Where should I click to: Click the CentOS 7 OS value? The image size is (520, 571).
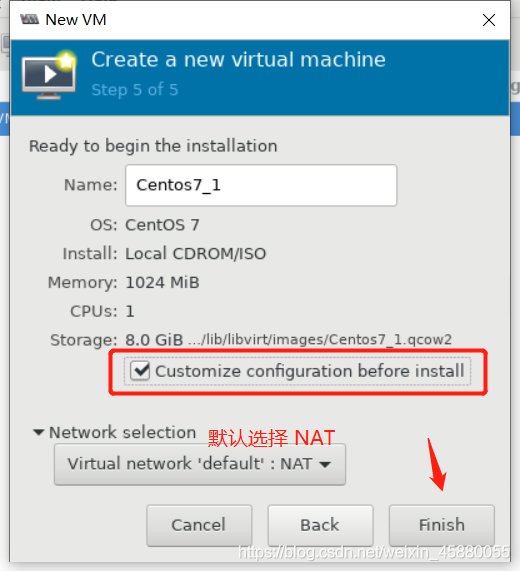click(162, 225)
